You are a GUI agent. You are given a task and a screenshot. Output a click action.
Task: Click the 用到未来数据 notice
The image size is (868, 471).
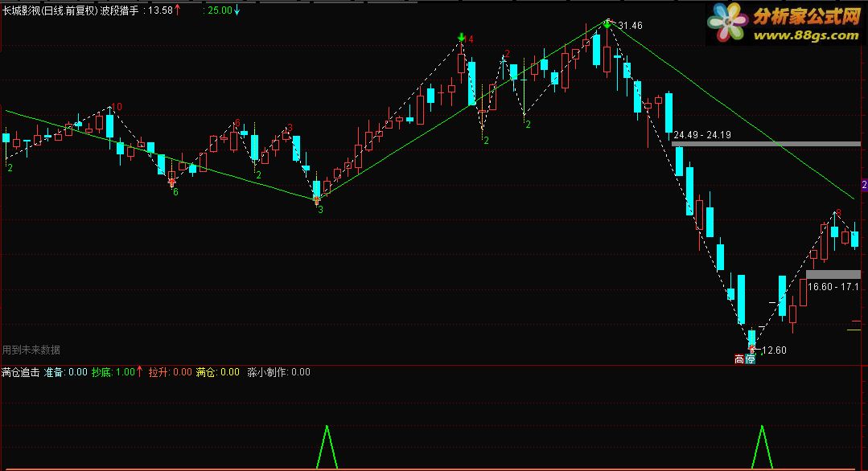click(x=31, y=350)
